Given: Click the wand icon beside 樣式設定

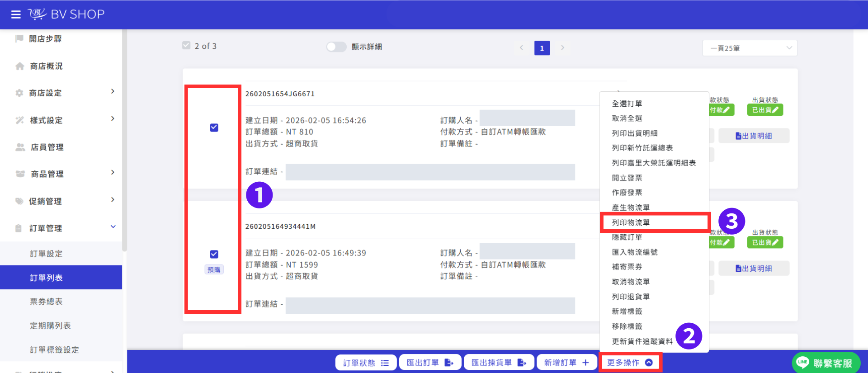Looking at the screenshot, I should tap(19, 120).
